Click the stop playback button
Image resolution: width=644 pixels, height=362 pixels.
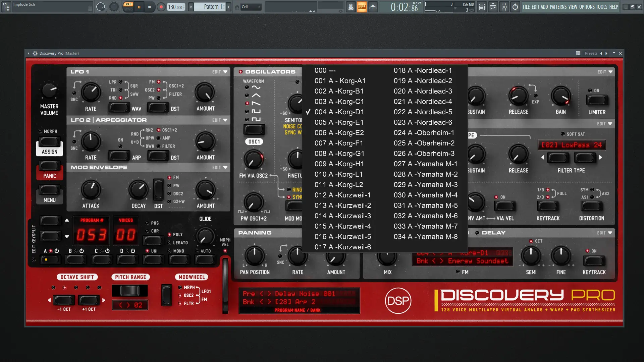coord(149,7)
